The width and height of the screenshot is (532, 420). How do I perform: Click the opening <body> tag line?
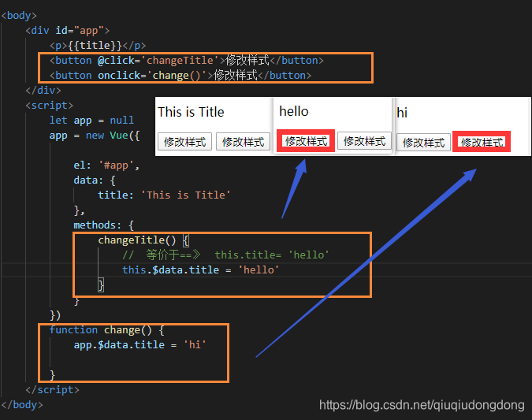point(19,16)
